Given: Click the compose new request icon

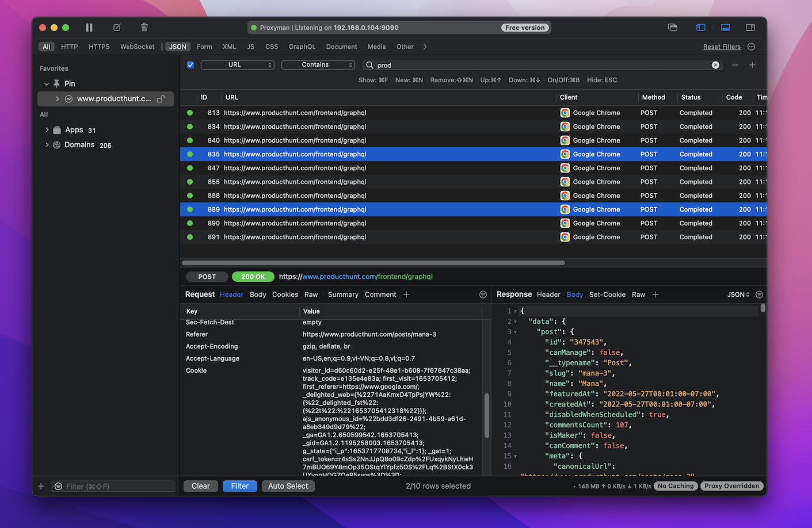Looking at the screenshot, I should (117, 28).
